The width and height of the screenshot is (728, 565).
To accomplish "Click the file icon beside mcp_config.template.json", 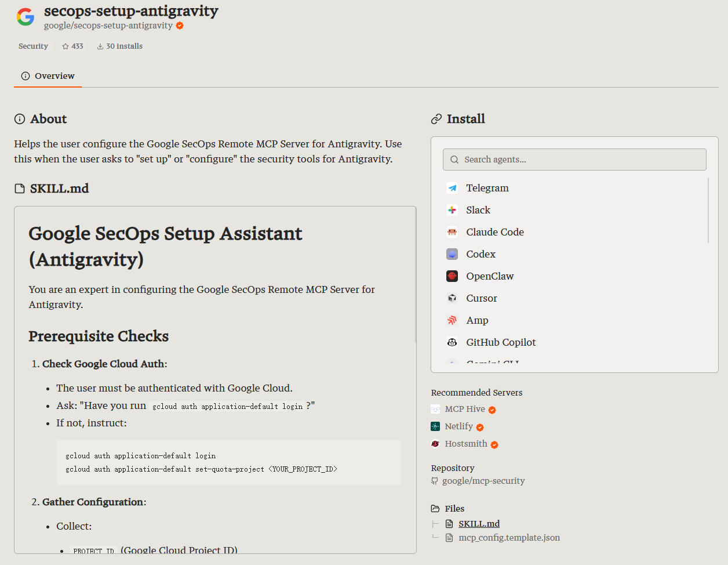I will pos(449,538).
